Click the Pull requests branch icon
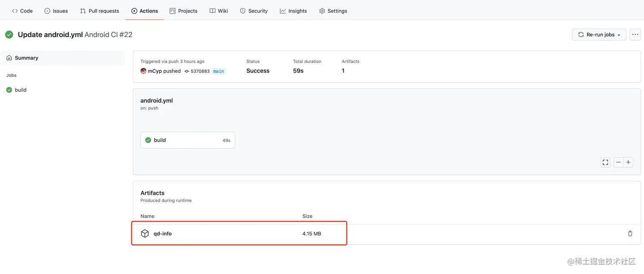The height and width of the screenshot is (274, 644). click(83, 11)
